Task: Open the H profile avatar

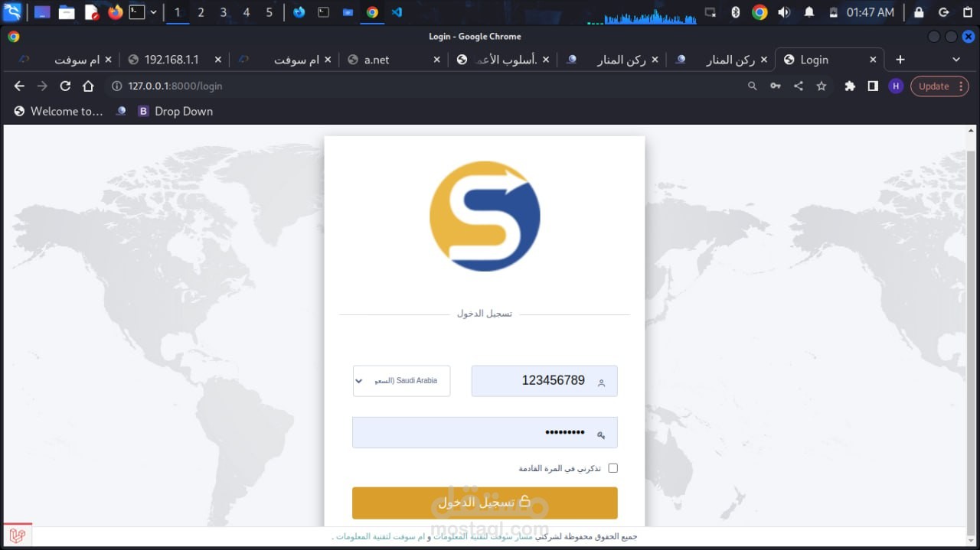Action: [896, 86]
